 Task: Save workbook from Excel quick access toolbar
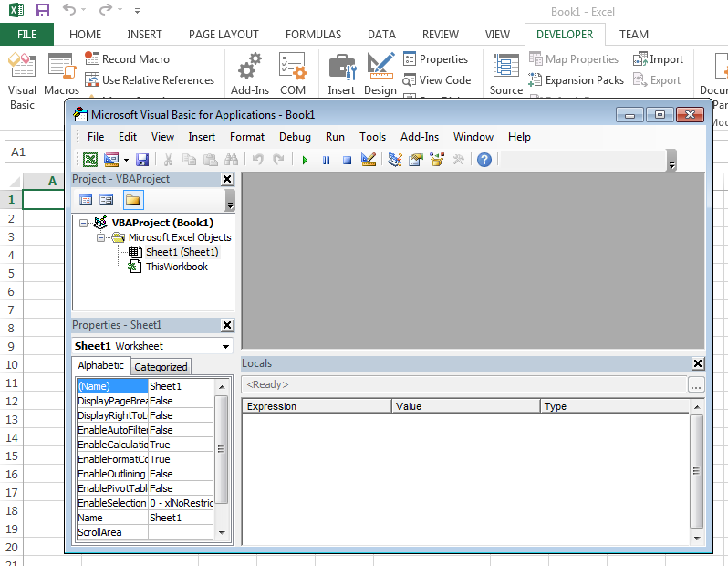click(x=43, y=10)
